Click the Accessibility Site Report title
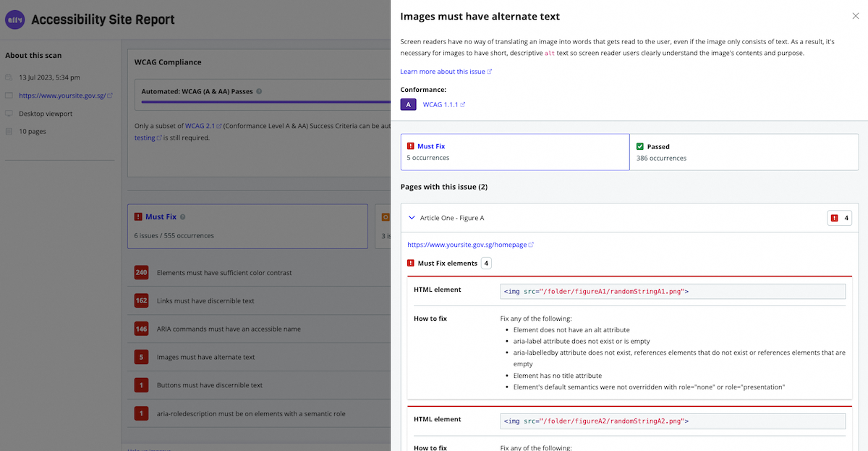This screenshot has height=451, width=868. (x=103, y=20)
